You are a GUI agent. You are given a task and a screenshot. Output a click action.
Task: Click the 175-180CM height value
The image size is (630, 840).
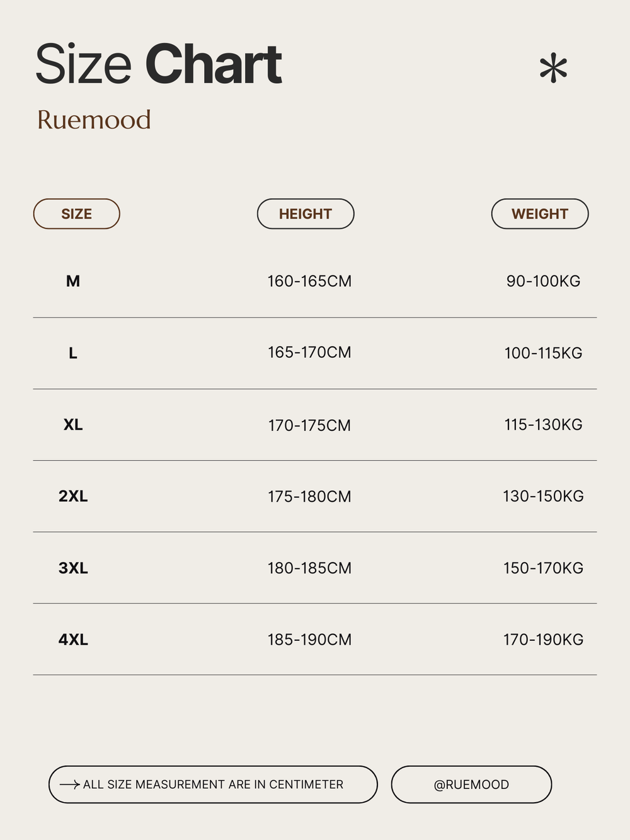pos(309,497)
